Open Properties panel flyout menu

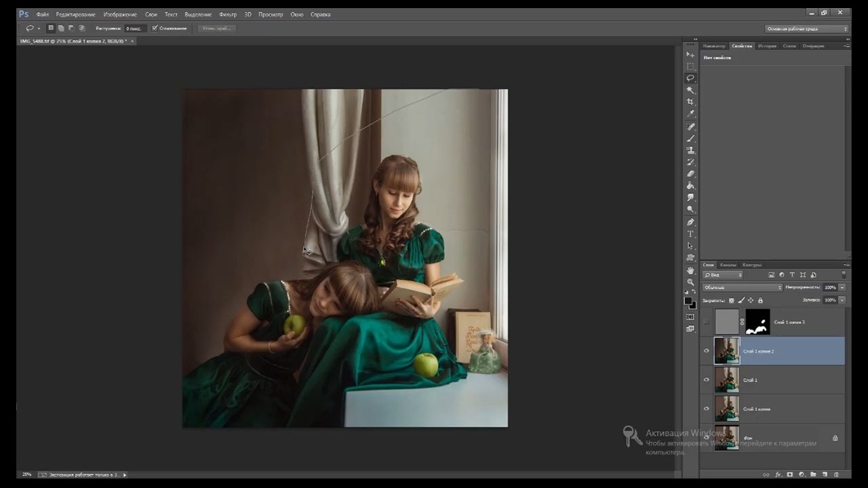tap(846, 46)
